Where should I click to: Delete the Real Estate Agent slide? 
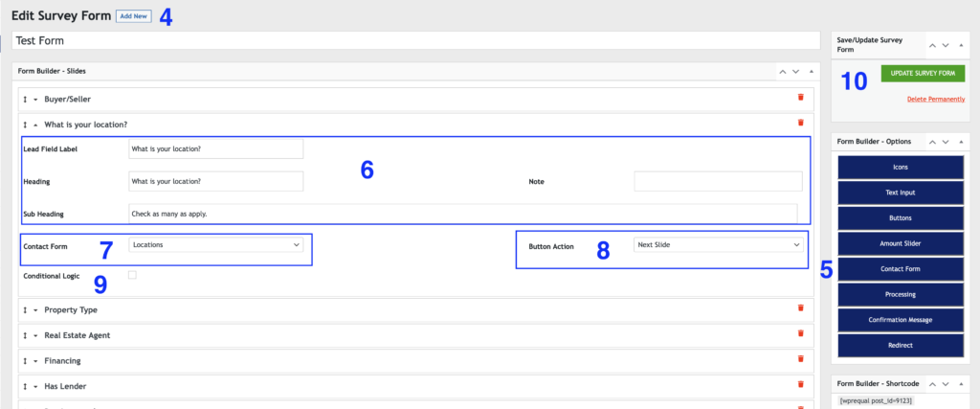801,334
